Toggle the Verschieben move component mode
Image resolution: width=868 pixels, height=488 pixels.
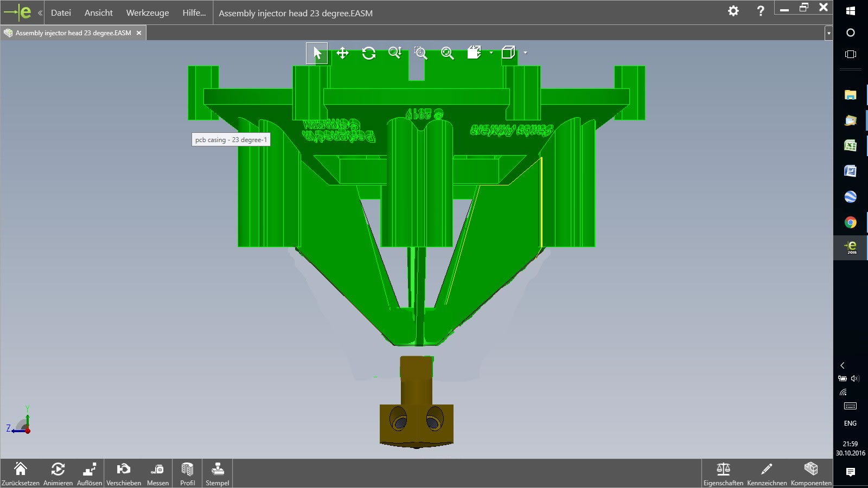coord(124,473)
